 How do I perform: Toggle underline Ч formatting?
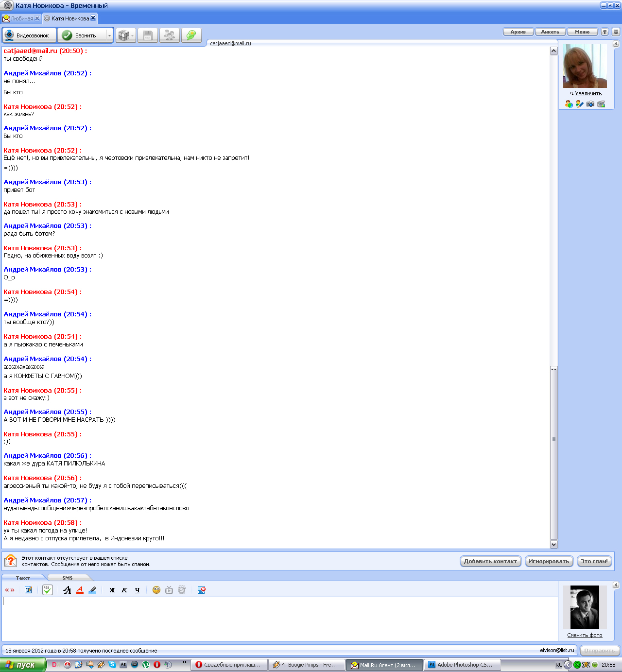click(x=137, y=590)
